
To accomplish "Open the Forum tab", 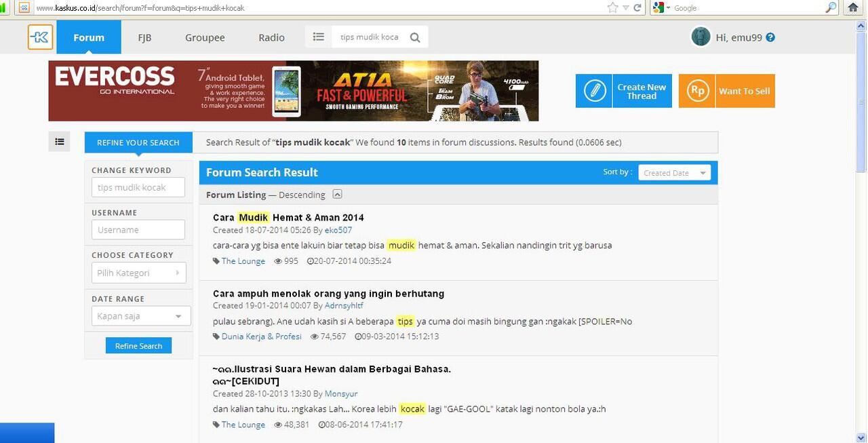I will (x=89, y=37).
